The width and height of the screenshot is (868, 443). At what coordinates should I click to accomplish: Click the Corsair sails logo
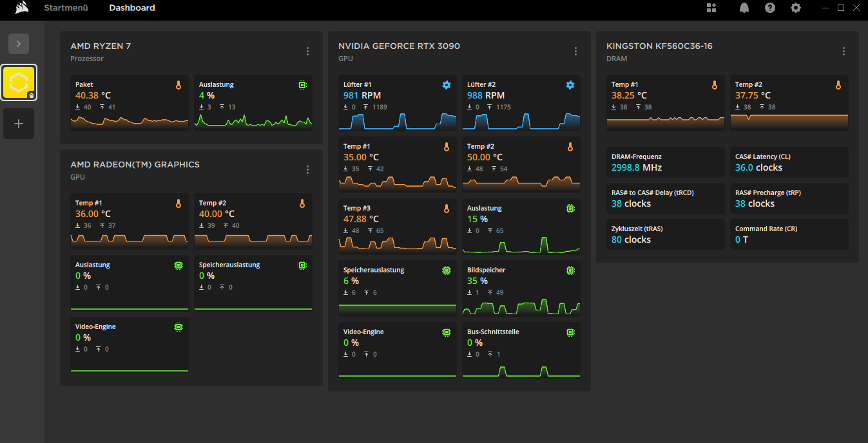(x=21, y=8)
